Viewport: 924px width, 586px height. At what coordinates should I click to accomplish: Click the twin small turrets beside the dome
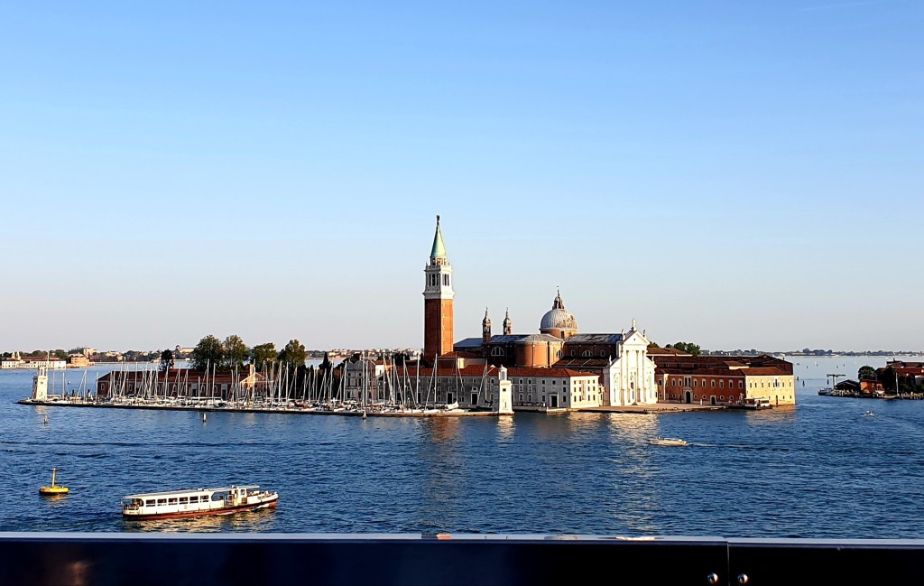[x=496, y=323]
